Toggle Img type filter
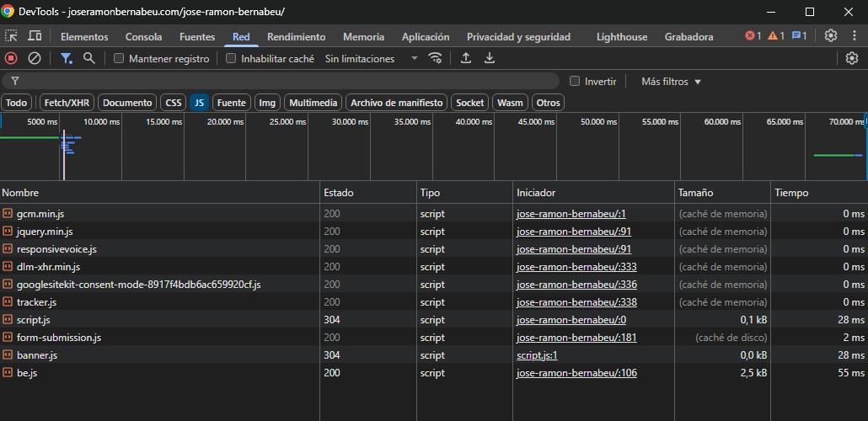Viewport: 868px width, 421px height. point(267,103)
